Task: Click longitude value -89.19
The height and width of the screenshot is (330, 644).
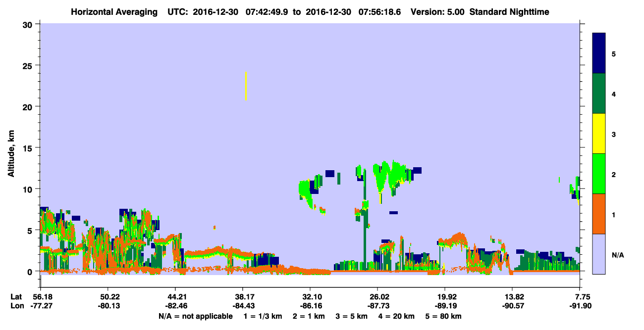Action: pyautogui.click(x=445, y=306)
